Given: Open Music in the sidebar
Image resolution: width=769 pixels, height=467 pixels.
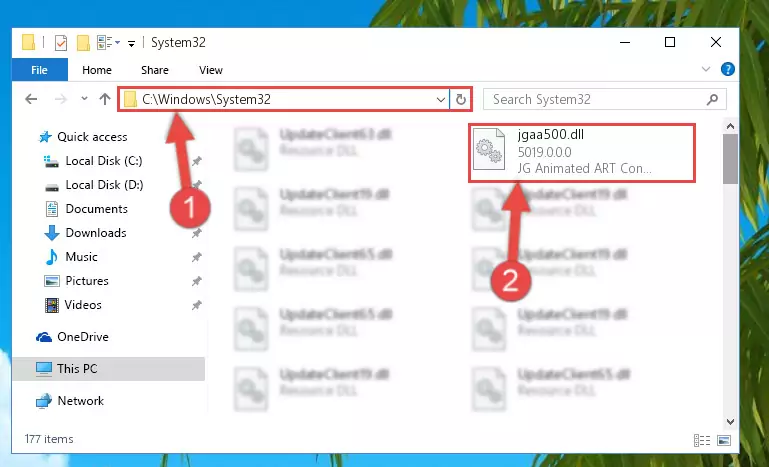Looking at the screenshot, I should pos(81,257).
